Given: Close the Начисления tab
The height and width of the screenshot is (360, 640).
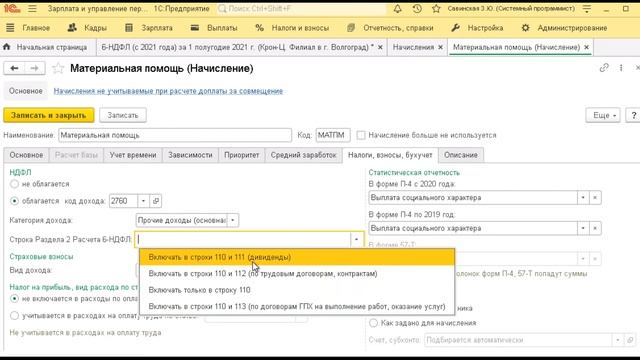Looking at the screenshot, I should tap(440, 47).
